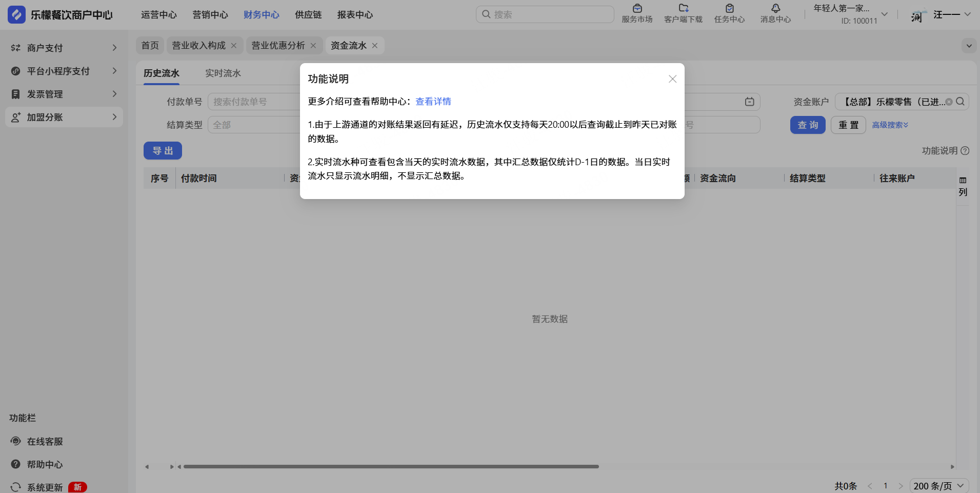Screen dimensions: 980x493
Task: Click the 功能说明 help icon
Action: (965, 151)
